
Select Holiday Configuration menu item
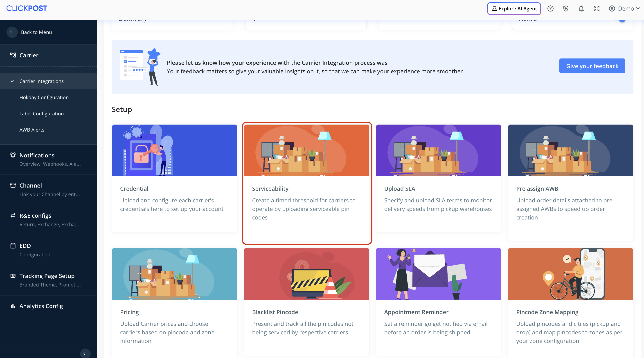[x=44, y=97]
